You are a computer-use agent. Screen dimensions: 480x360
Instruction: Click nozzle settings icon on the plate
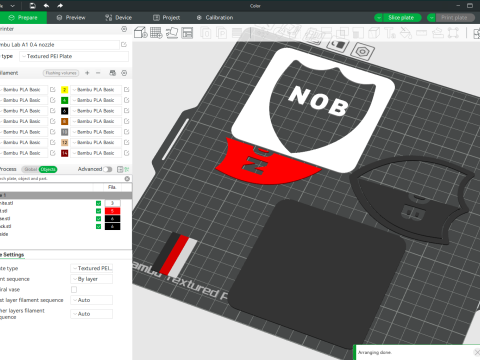click(362, 52)
